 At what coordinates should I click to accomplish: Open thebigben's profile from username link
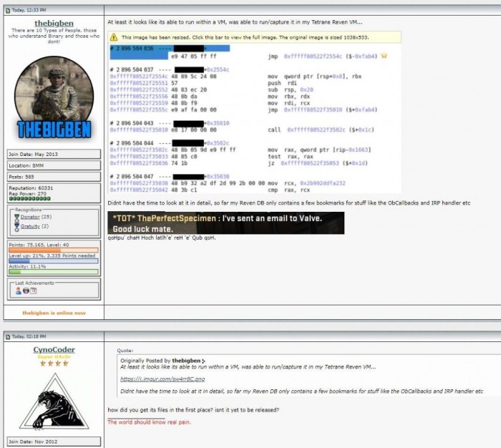click(x=54, y=23)
